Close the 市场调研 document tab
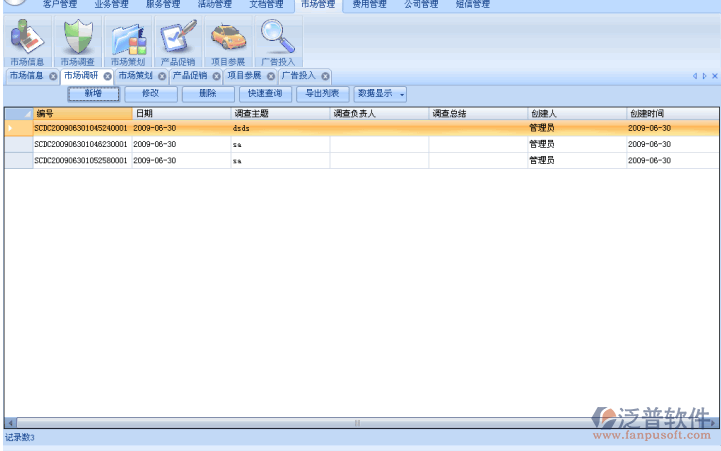721x451 pixels. pyautogui.click(x=107, y=76)
